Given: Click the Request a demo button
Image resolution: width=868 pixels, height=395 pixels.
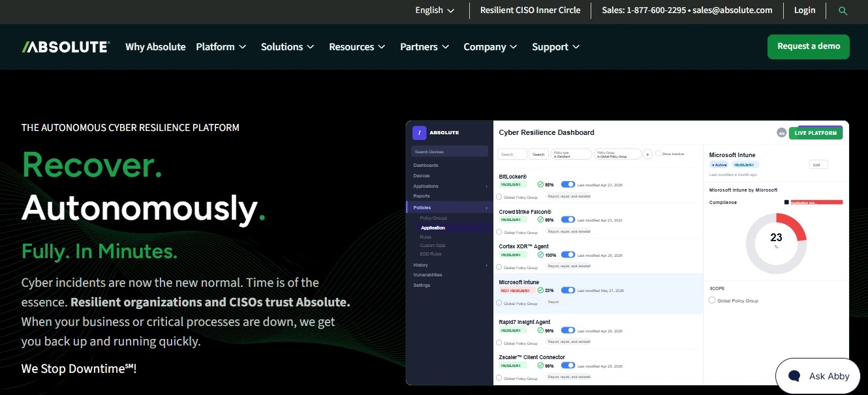Looking at the screenshot, I should tap(809, 46).
